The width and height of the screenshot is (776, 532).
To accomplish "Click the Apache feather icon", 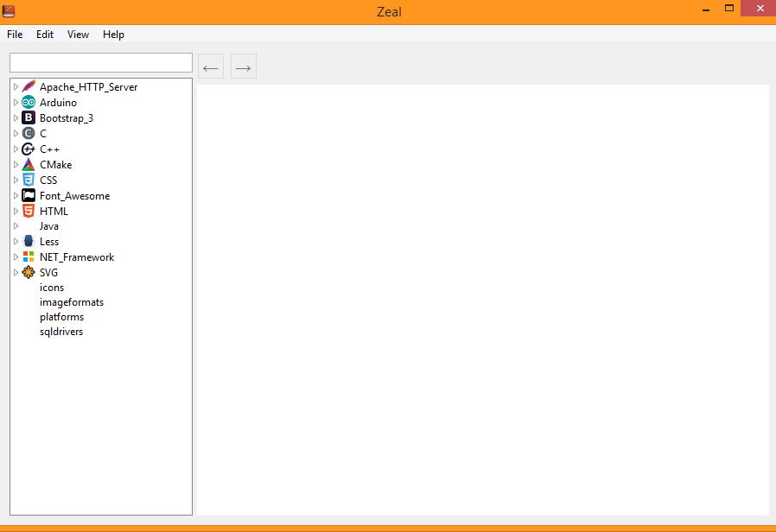I will [x=29, y=86].
